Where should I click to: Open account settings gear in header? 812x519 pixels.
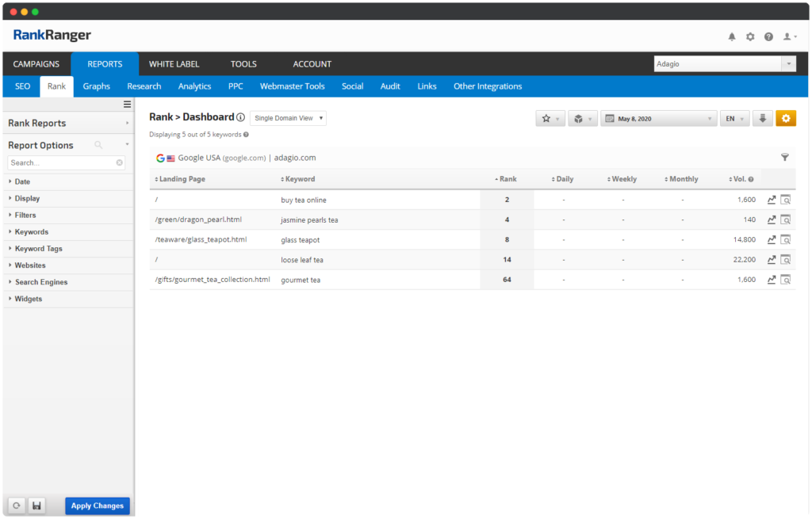tap(750, 36)
